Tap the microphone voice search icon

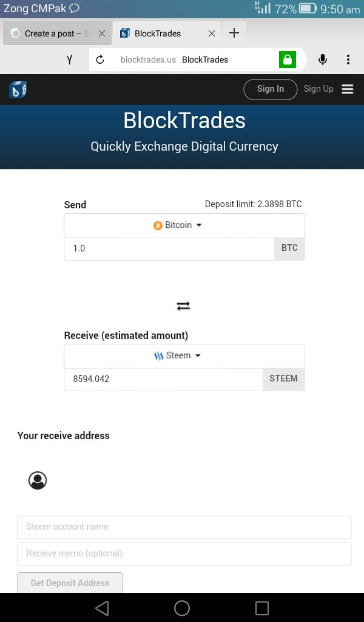pyautogui.click(x=323, y=60)
